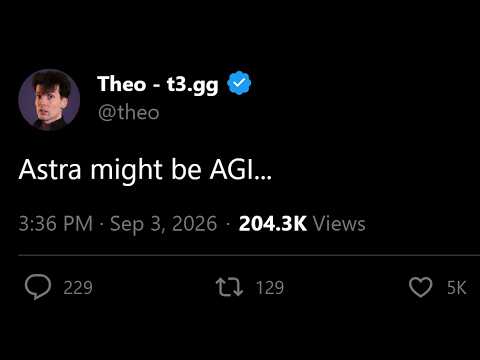Click the word might in the tweet
Image resolution: width=480 pixels, height=360 pixels.
point(126,171)
